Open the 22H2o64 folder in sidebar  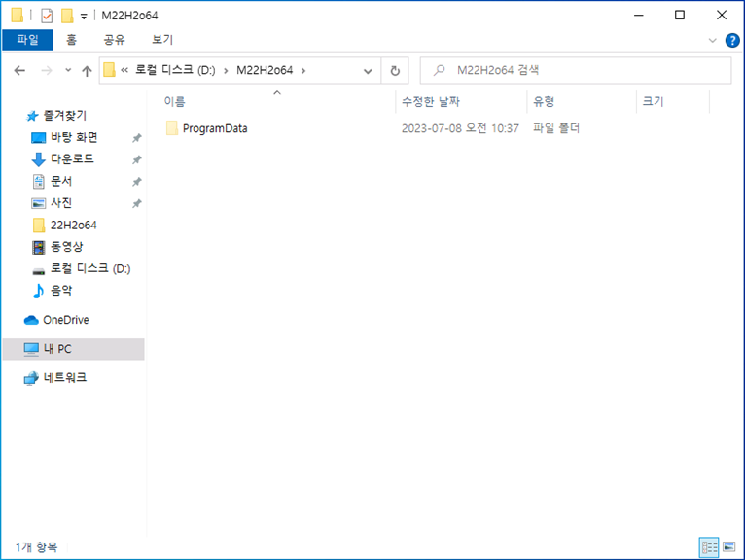74,225
